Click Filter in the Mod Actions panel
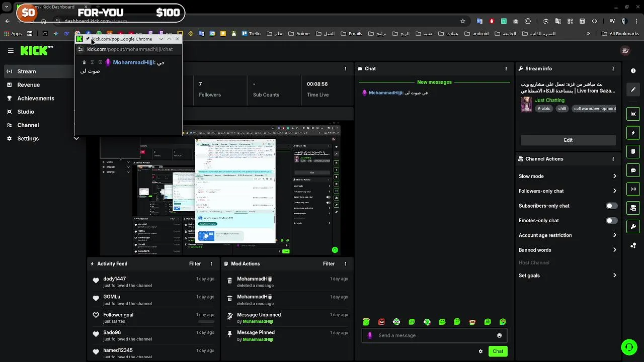The height and width of the screenshot is (362, 644). 329,263
